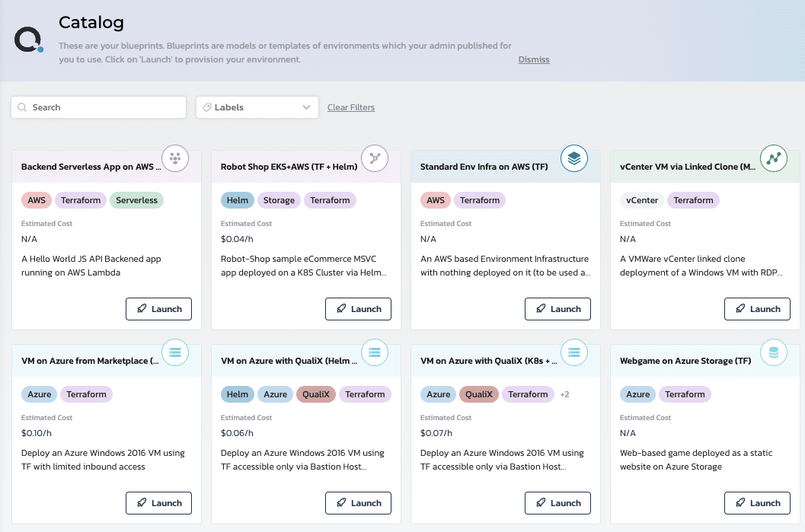Click Azure label on VM with QualiX (K8s) card

coord(439,394)
